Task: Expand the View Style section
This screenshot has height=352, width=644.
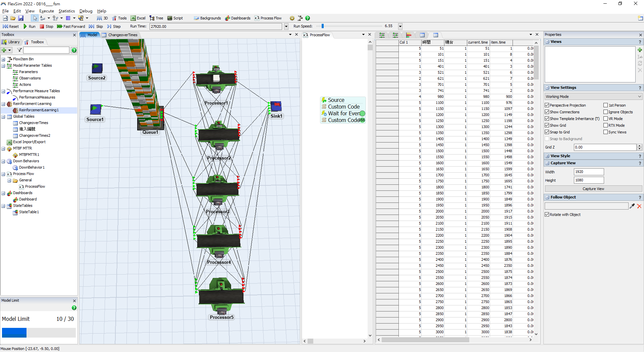Action: click(547, 156)
